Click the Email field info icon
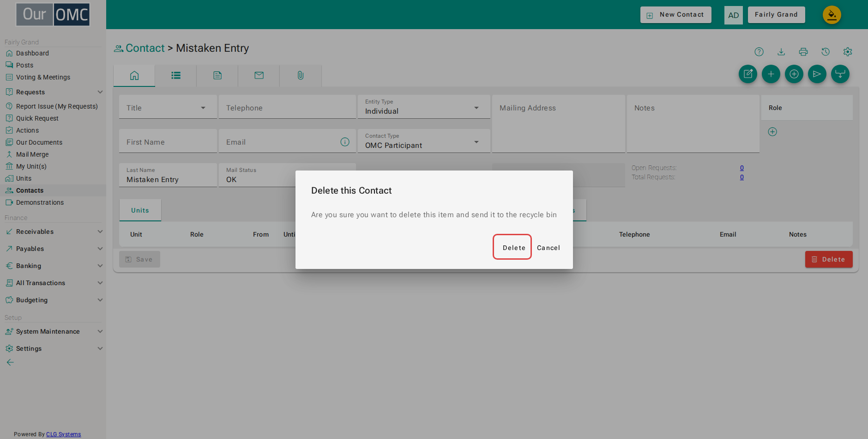The height and width of the screenshot is (439, 868). (x=345, y=142)
